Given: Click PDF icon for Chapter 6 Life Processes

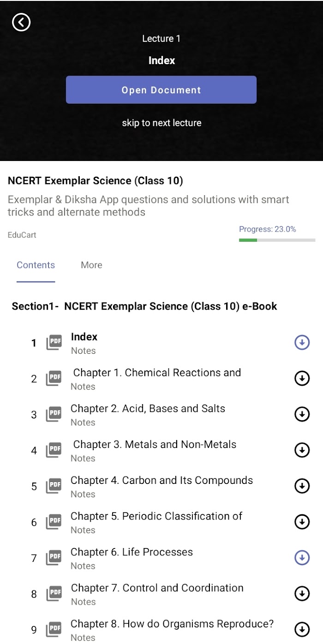Looking at the screenshot, I should pyautogui.click(x=54, y=558).
